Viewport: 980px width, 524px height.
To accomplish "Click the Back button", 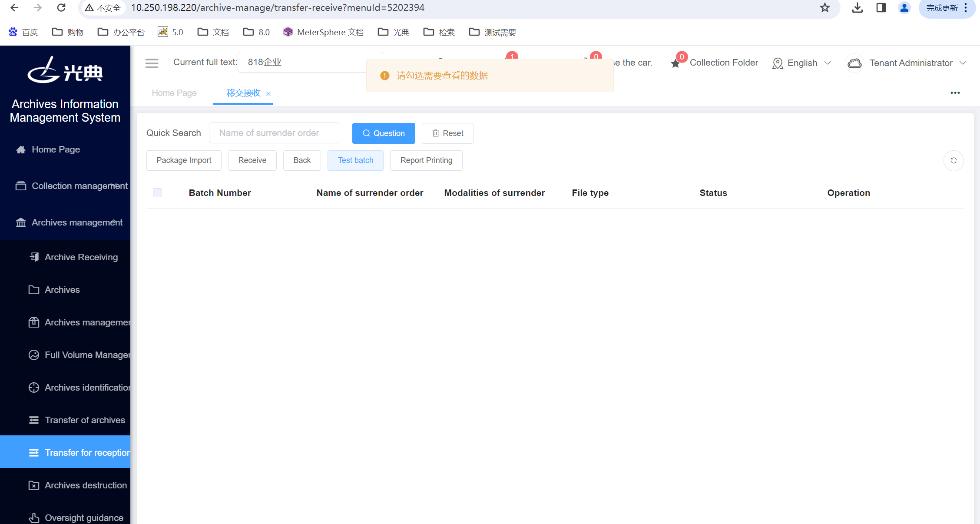I will [302, 160].
